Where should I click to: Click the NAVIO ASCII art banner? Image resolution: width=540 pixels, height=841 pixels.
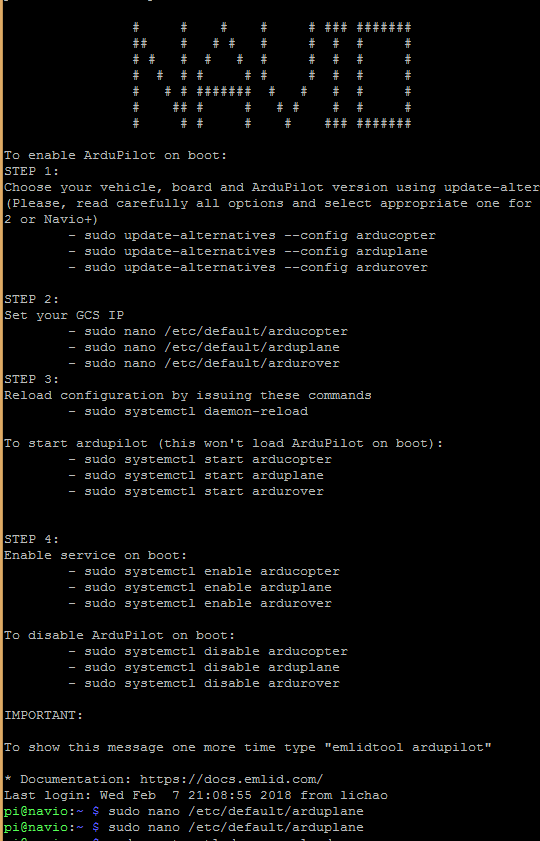point(272,75)
